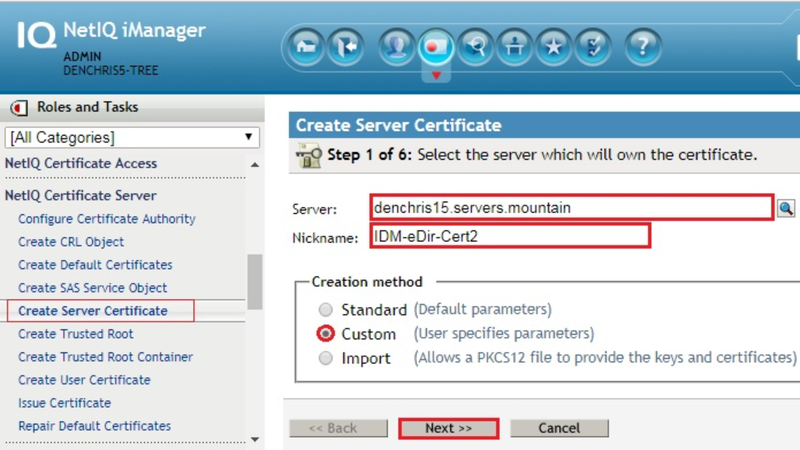
Task: Expand the NetIQ Certificate Access category
Action: (x=81, y=163)
